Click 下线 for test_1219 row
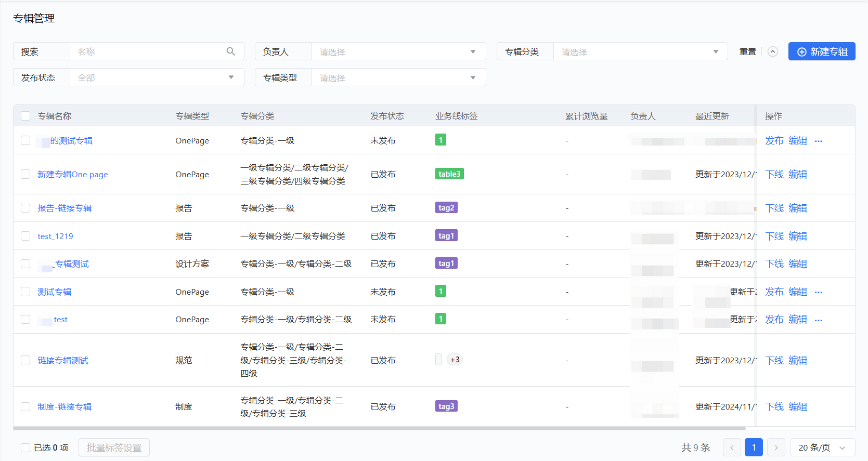The height and width of the screenshot is (461, 868). (x=774, y=236)
